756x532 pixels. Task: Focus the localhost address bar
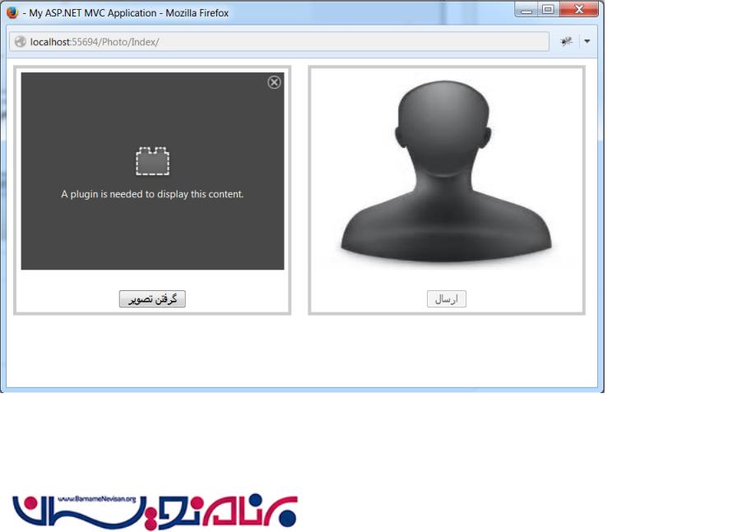[x=279, y=42]
